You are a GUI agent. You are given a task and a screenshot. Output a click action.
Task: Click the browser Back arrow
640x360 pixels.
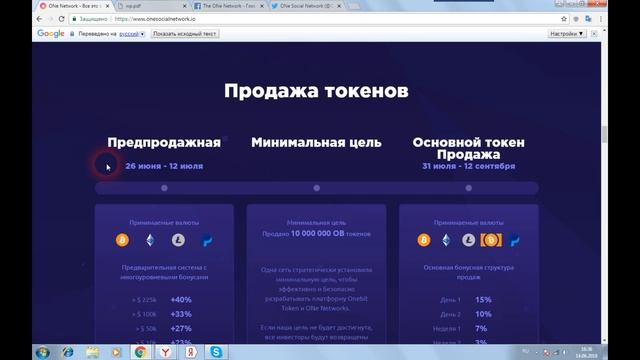(x=39, y=19)
